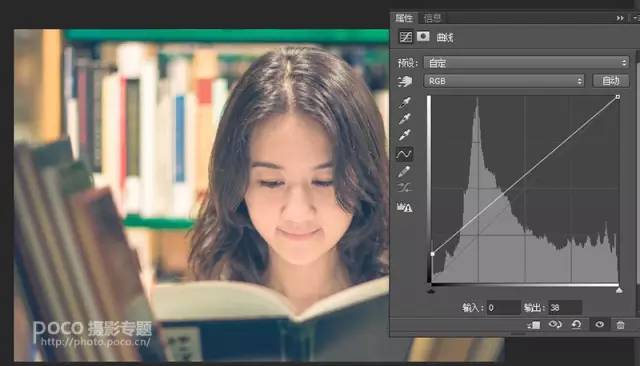Image resolution: width=640 pixels, height=366 pixels.
Task: Activate the on-image adjustment hand tool
Action: [x=404, y=81]
